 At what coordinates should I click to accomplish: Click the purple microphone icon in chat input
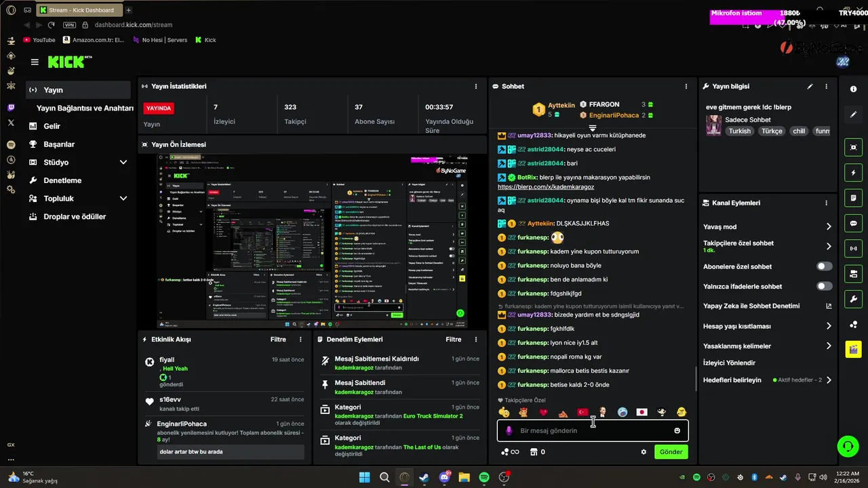tap(509, 430)
